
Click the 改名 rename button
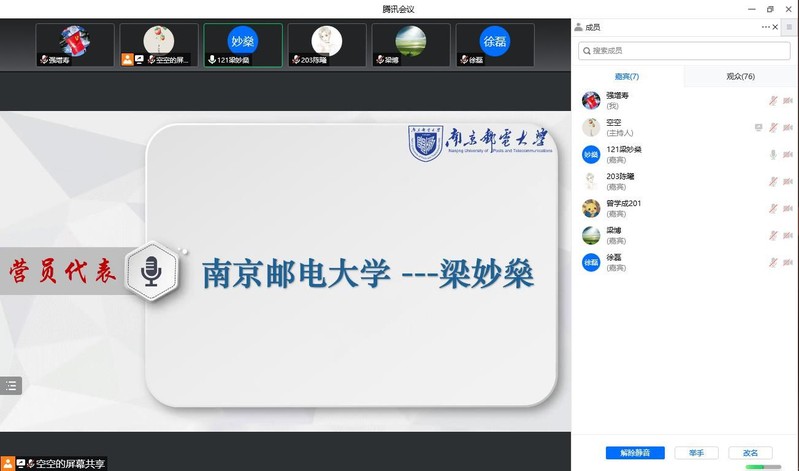pyautogui.click(x=750, y=453)
